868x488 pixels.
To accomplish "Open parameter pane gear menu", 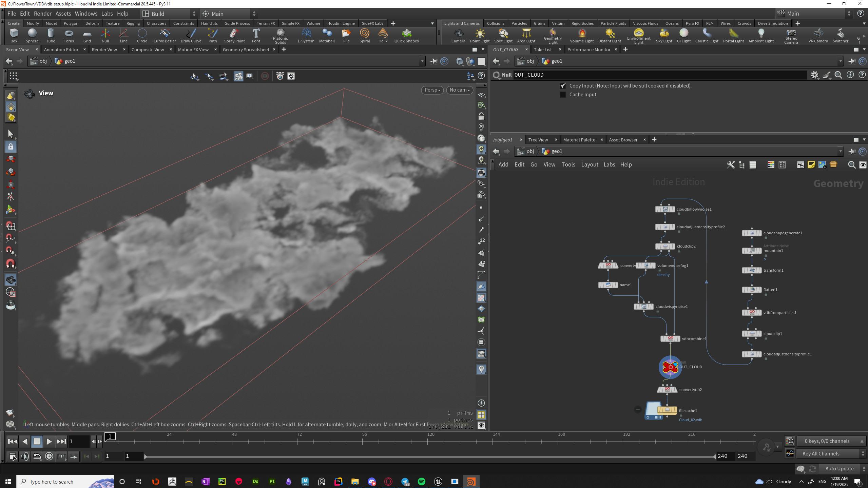I will 814,75.
